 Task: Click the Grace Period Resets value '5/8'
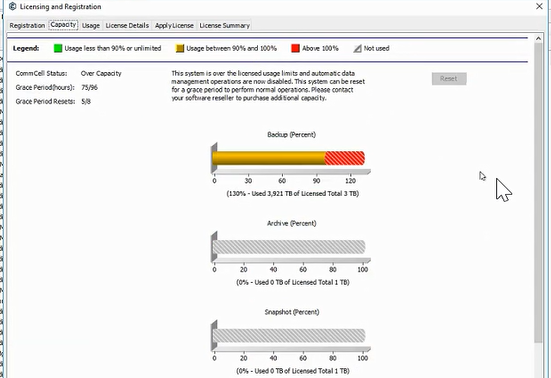click(86, 102)
